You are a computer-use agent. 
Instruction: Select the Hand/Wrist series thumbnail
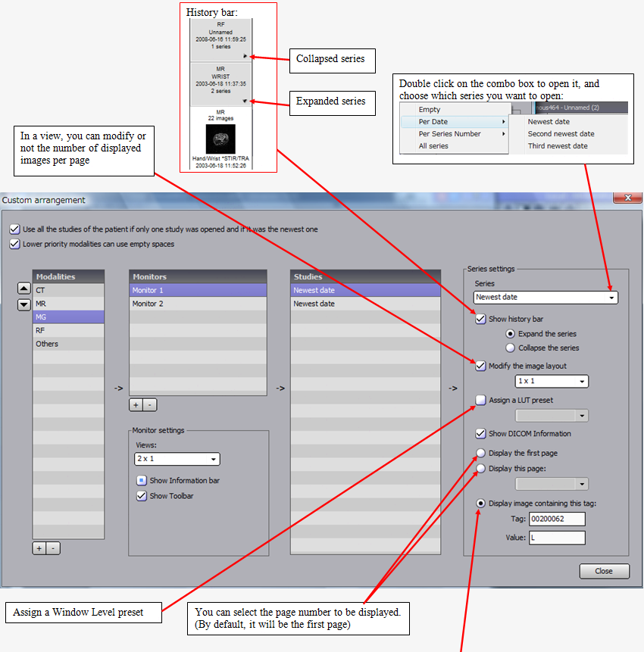pyautogui.click(x=221, y=138)
